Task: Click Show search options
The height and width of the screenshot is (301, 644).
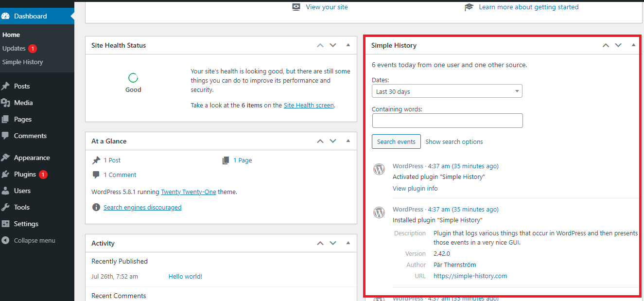Action: 454,142
